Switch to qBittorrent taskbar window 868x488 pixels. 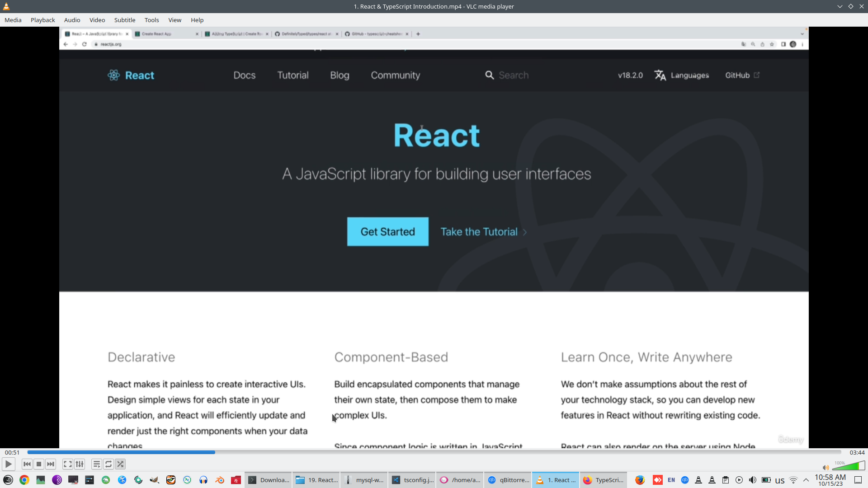tap(509, 480)
